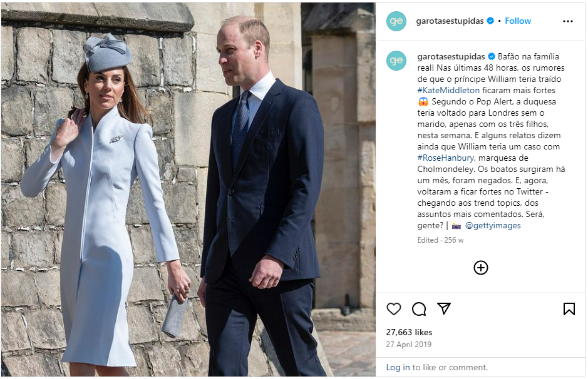Viewport: 588px width, 379px height.
Task: Open garotasestupidas username in header
Action: point(450,21)
